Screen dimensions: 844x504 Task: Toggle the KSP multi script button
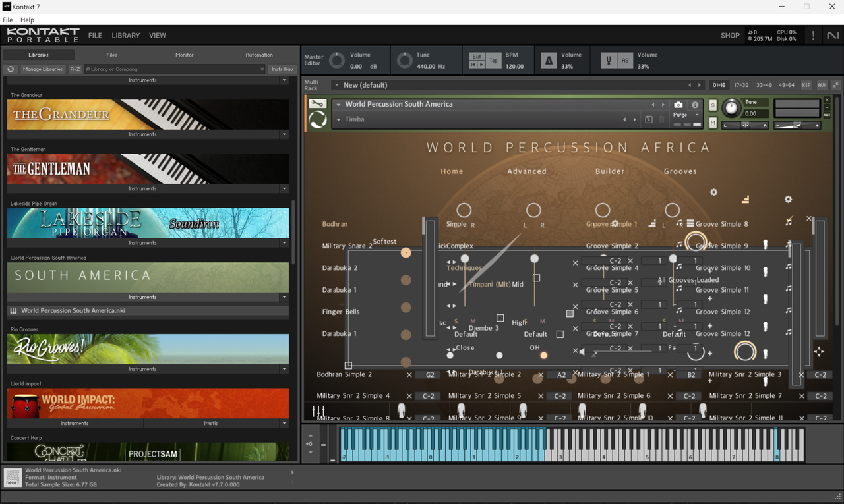pyautogui.click(x=806, y=85)
